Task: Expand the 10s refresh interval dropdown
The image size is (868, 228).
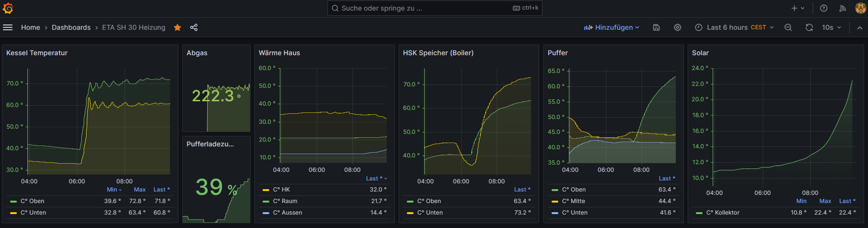Action: pyautogui.click(x=831, y=27)
